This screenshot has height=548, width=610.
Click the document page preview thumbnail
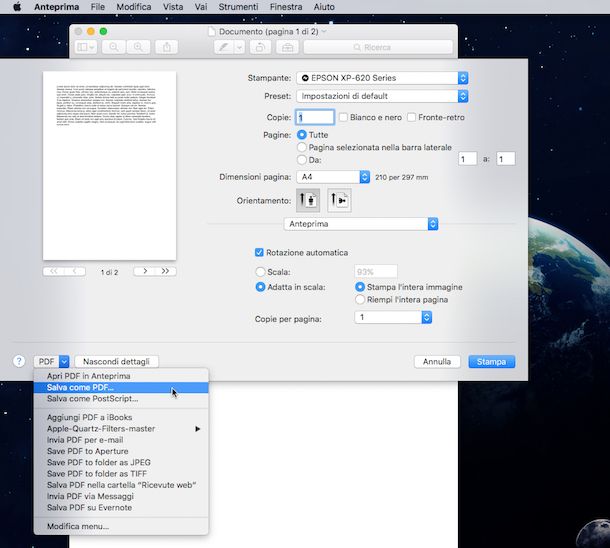pos(109,166)
